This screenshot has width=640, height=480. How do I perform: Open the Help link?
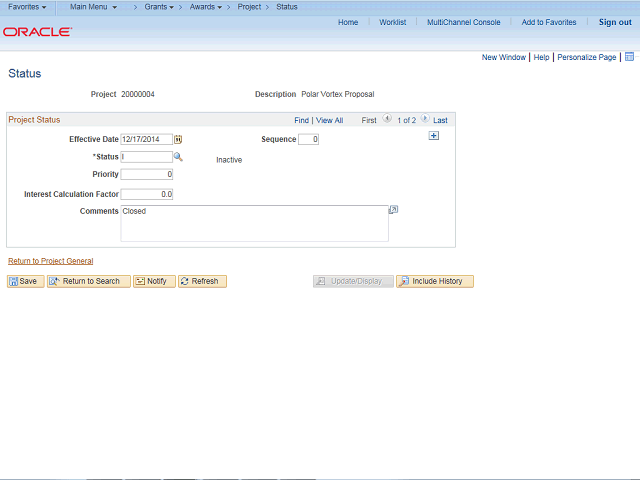(x=541, y=57)
